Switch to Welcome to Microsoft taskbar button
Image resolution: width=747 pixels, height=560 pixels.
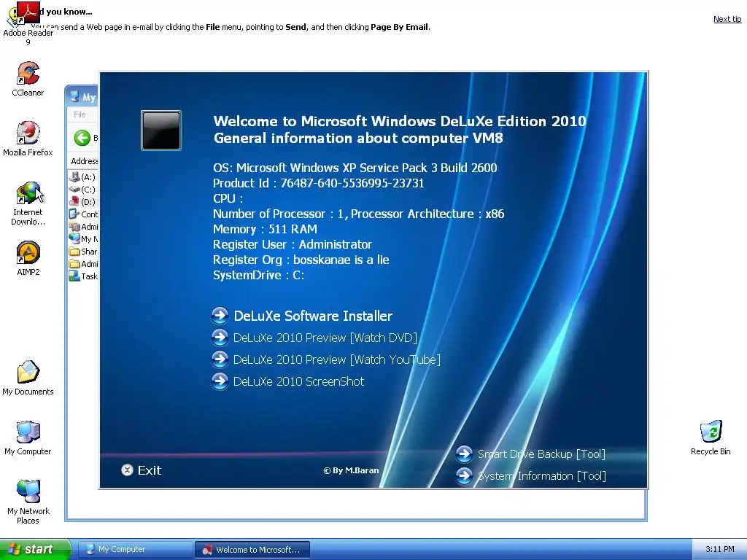tap(252, 550)
